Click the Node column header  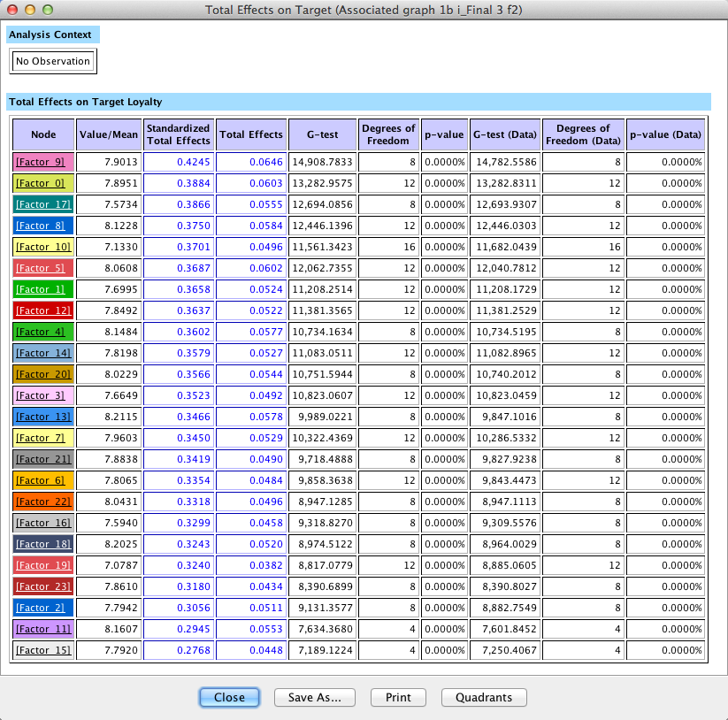(x=43, y=134)
